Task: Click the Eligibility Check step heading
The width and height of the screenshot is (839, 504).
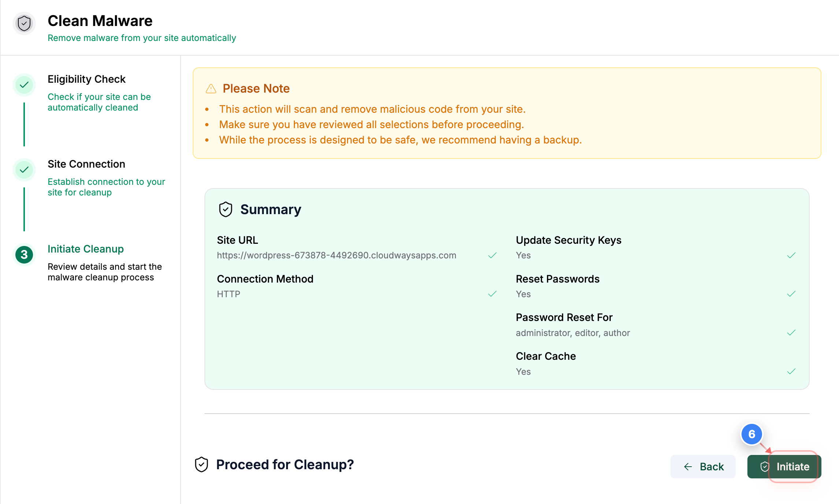Action: pos(86,79)
